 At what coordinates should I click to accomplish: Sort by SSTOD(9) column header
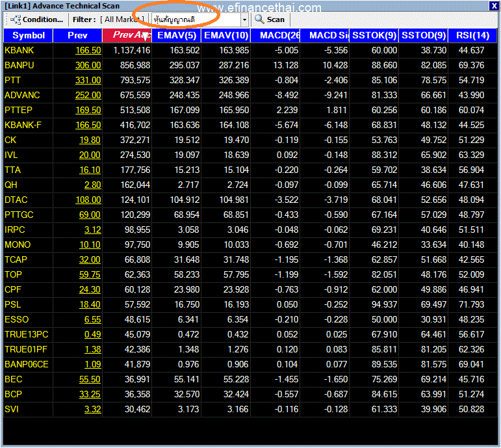coord(424,35)
